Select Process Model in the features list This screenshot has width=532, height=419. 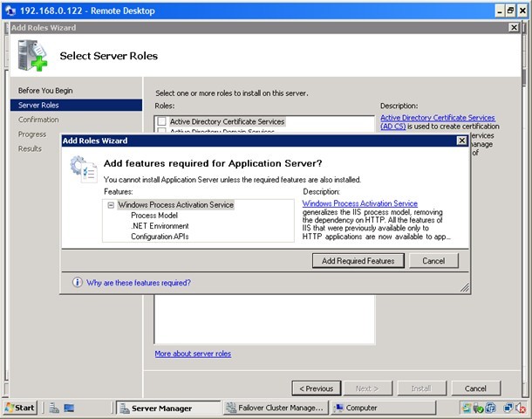click(154, 216)
